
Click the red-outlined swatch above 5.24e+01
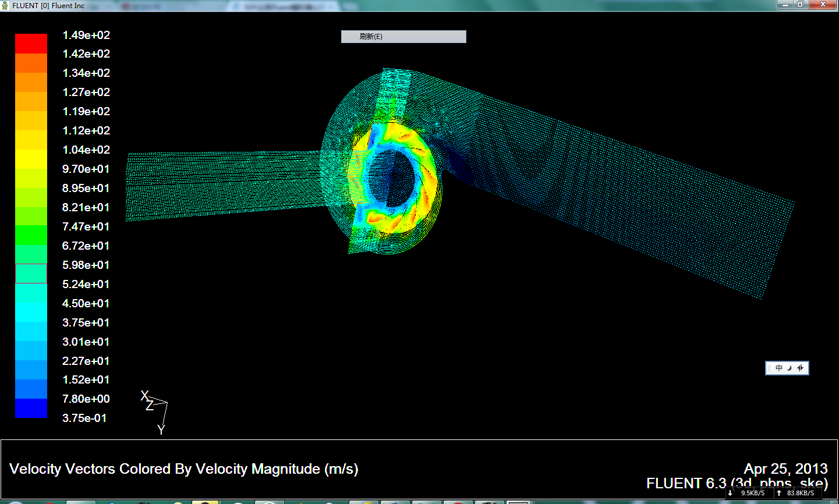[x=31, y=274]
